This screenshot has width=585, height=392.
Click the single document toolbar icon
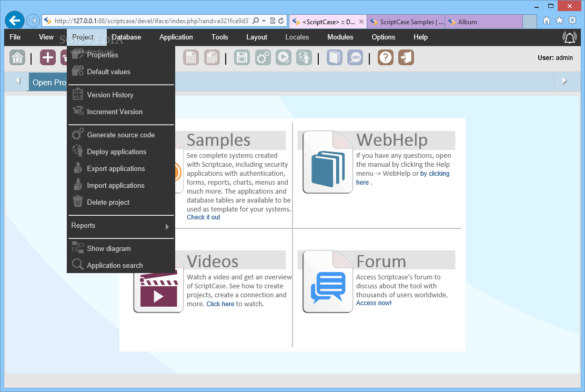click(x=190, y=57)
